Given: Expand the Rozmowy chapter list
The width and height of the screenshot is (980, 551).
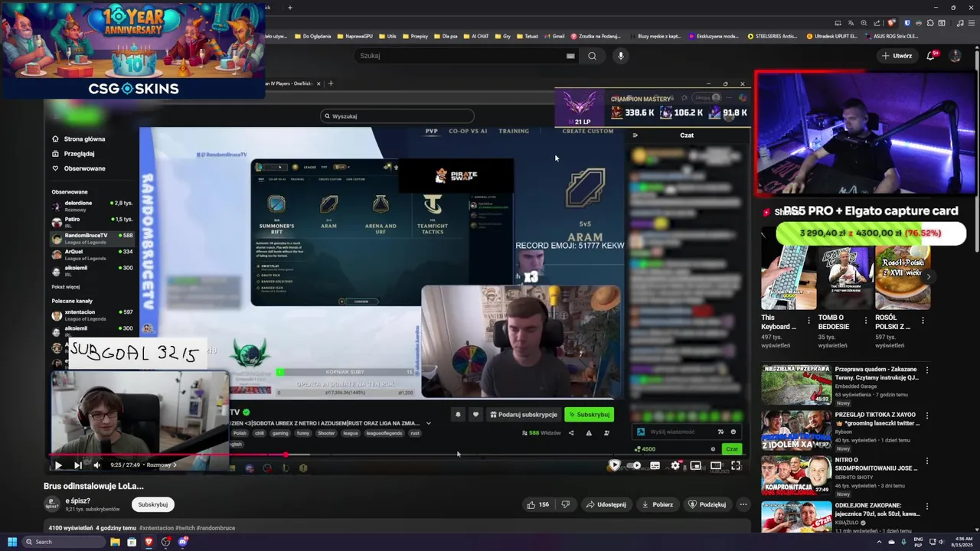Looking at the screenshot, I should tap(162, 465).
